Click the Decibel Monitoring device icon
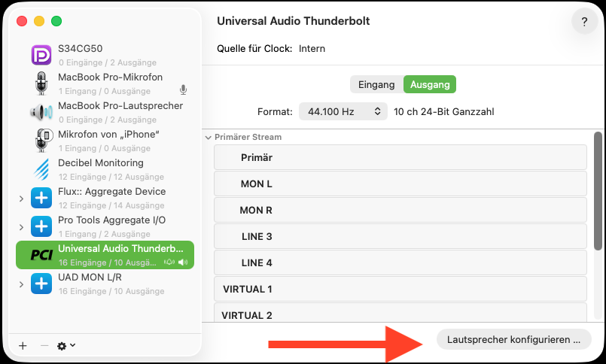 coord(41,169)
